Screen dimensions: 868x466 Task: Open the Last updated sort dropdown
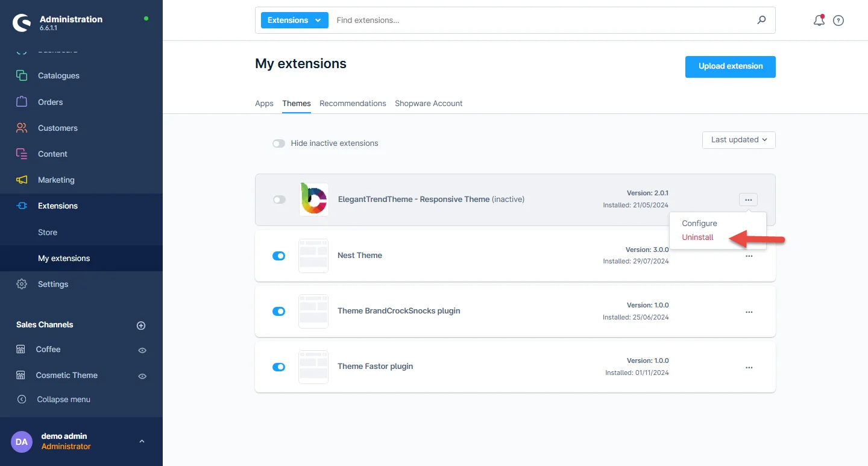pyautogui.click(x=738, y=140)
